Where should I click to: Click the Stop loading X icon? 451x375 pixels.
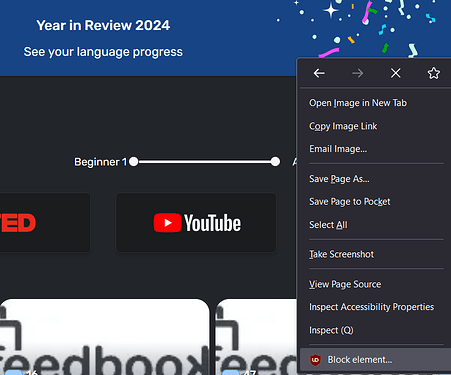pyautogui.click(x=396, y=73)
